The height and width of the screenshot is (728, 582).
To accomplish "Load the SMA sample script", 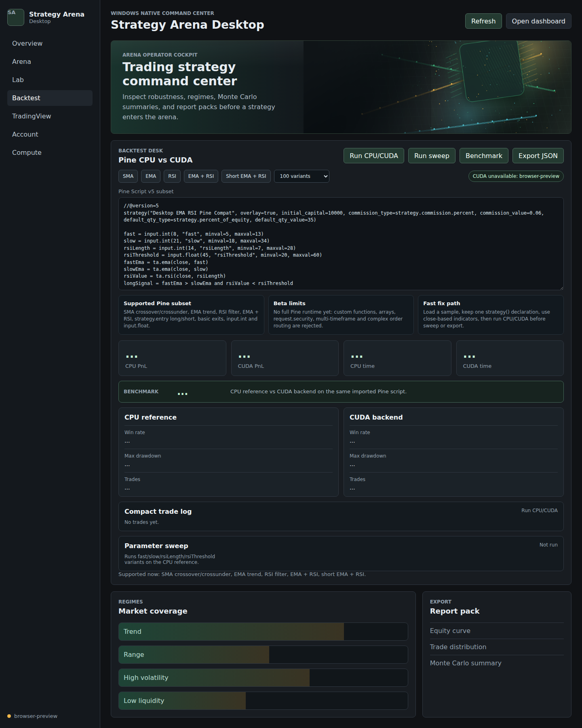I will tap(128, 176).
